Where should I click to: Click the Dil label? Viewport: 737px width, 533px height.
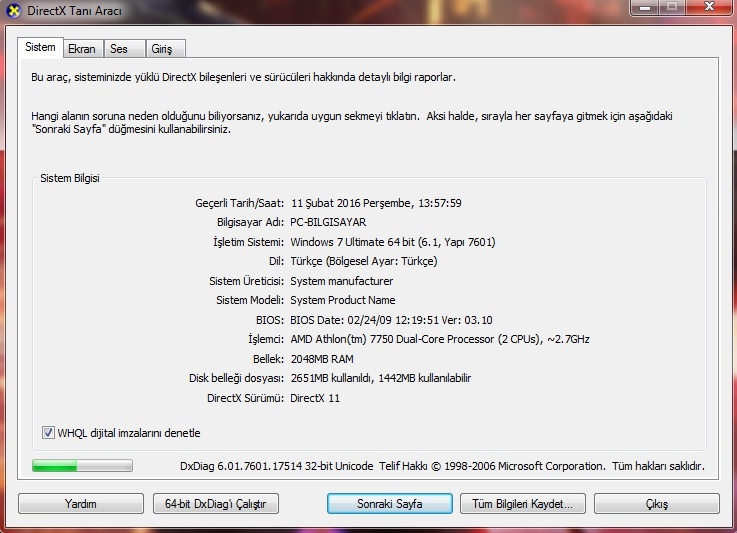coord(276,261)
